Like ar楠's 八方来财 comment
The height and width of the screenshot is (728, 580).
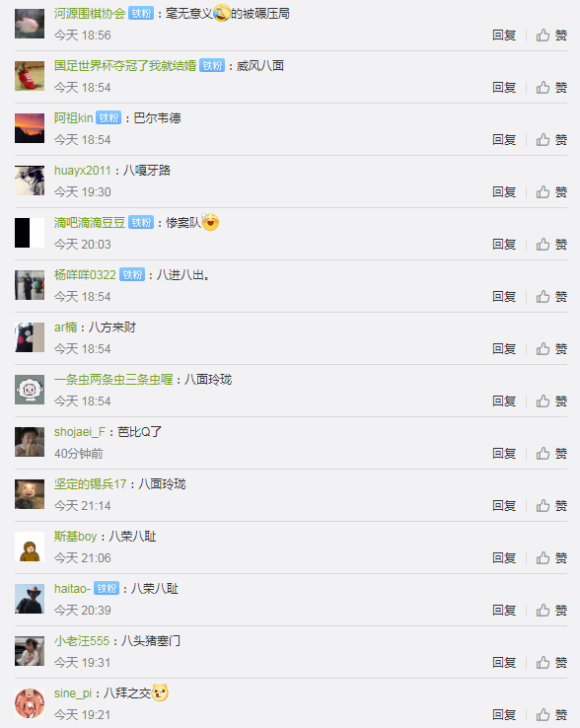point(551,349)
